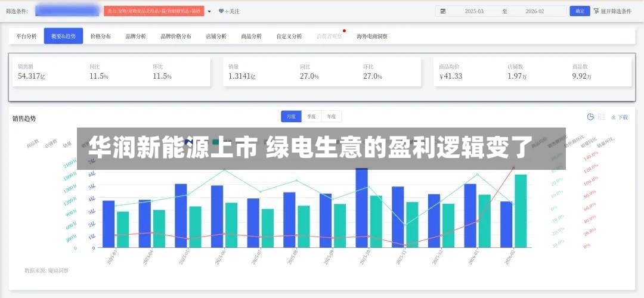
Task: Click the product count 9.92万
Action: tap(582, 76)
